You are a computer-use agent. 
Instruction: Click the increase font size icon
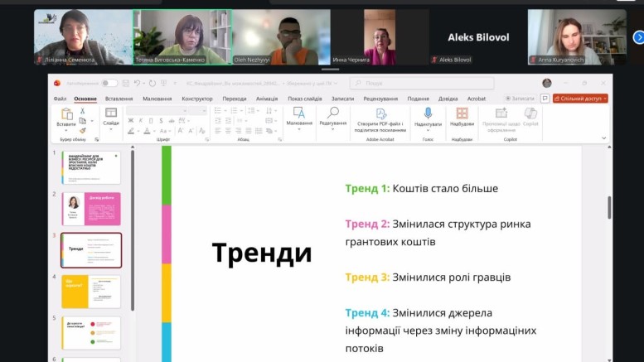181,131
